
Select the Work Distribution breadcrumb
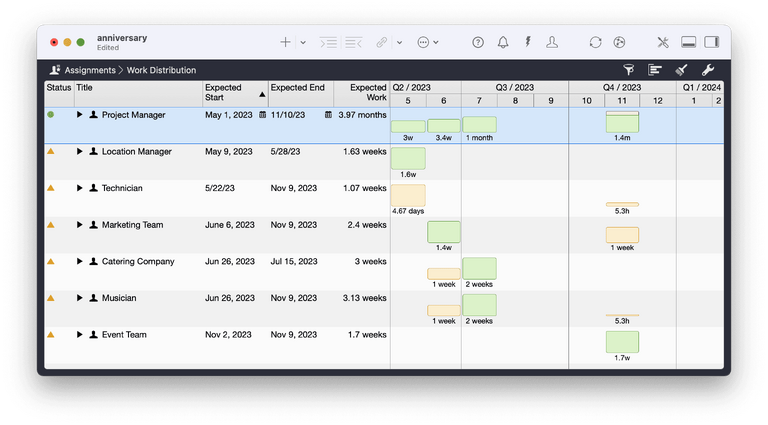click(x=161, y=70)
